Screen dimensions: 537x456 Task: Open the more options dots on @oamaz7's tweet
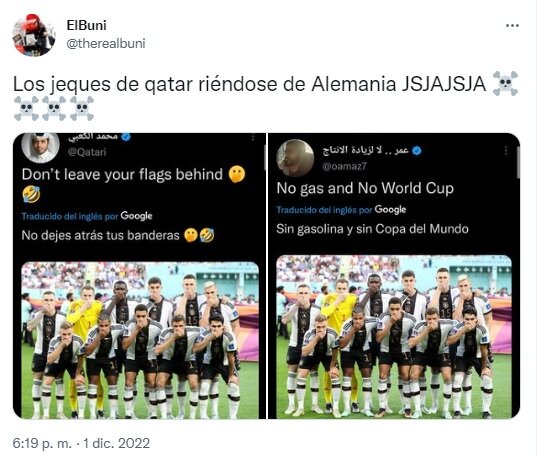[506, 150]
